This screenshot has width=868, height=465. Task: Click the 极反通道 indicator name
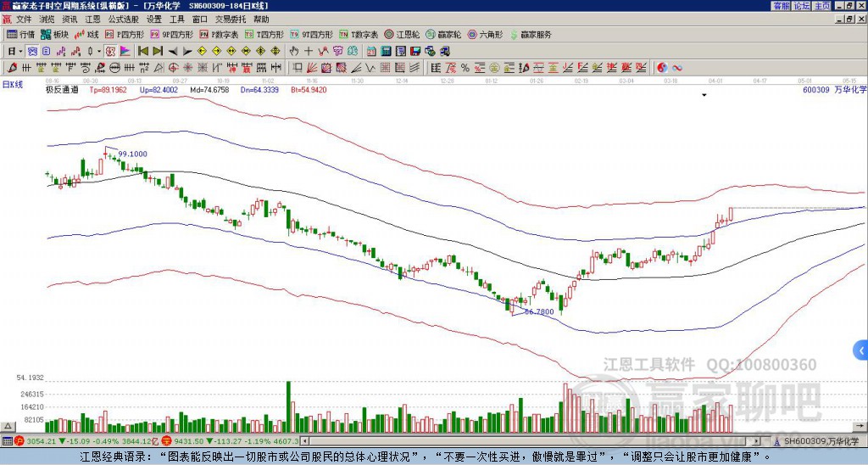(62, 89)
